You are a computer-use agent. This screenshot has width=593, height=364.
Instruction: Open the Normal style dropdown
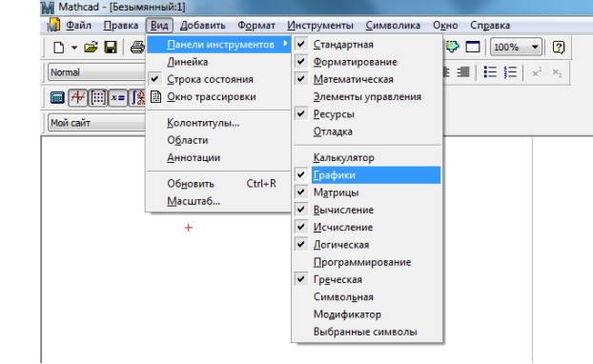coord(96,72)
